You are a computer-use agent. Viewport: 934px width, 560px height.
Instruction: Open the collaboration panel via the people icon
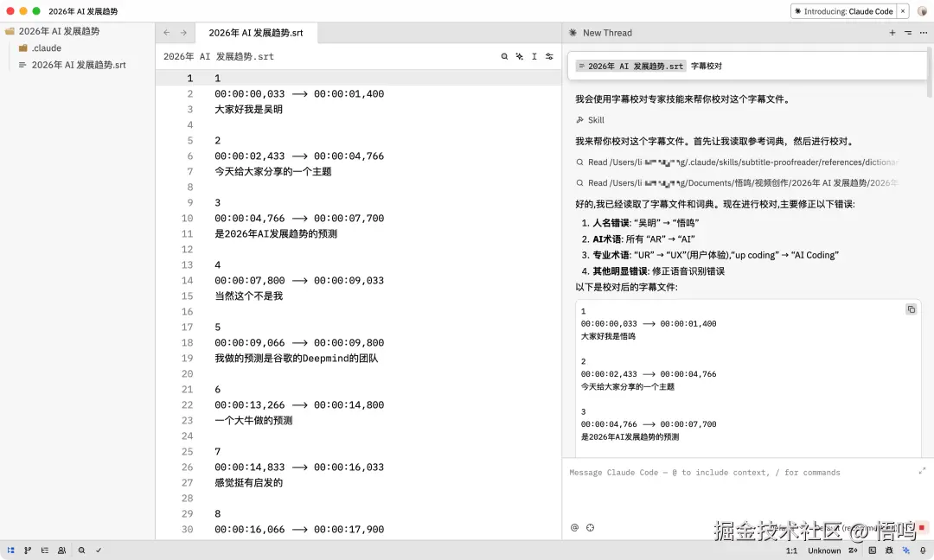click(x=61, y=550)
